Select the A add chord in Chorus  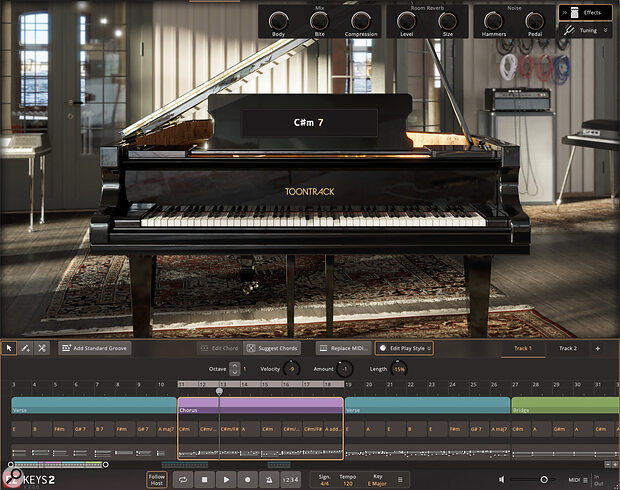pos(333,429)
